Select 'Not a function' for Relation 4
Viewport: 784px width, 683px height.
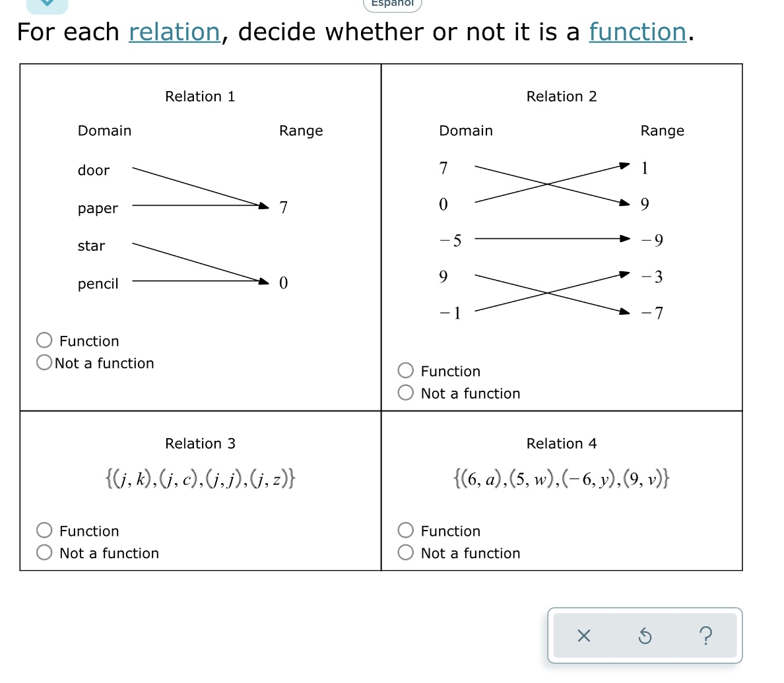(x=405, y=552)
